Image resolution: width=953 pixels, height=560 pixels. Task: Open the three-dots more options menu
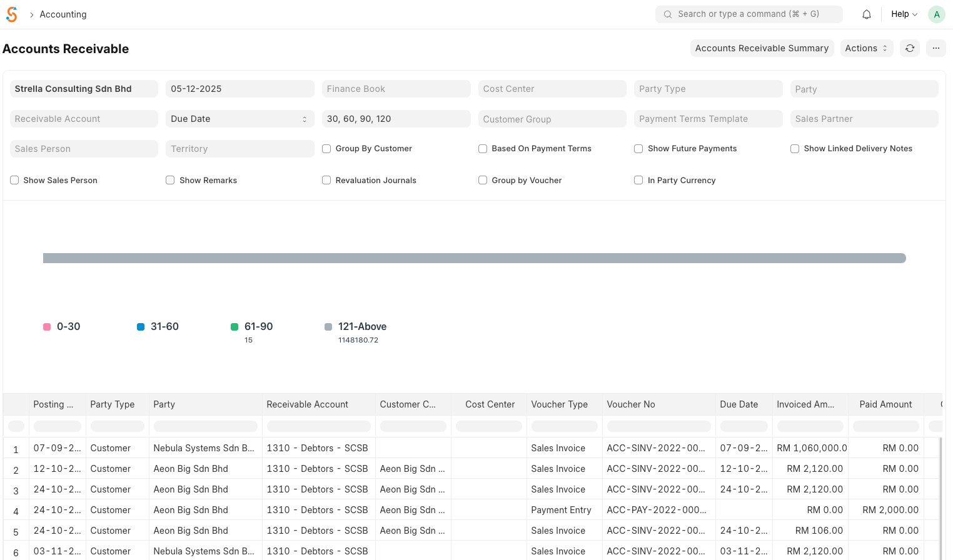click(x=935, y=48)
